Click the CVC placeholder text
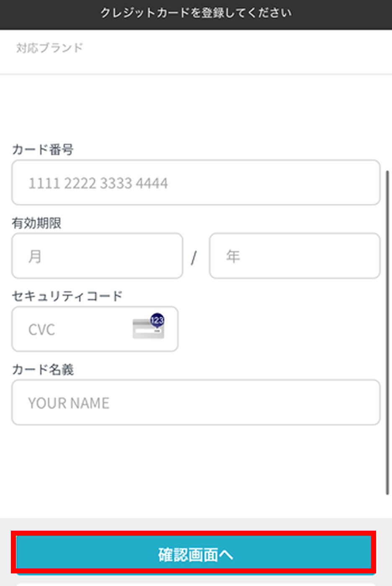392x586 pixels. (41, 330)
